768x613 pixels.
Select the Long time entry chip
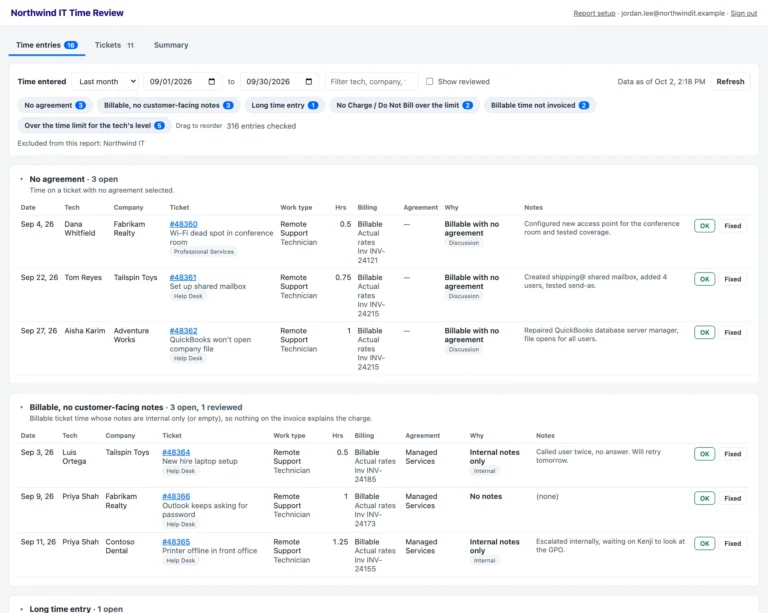(x=285, y=105)
